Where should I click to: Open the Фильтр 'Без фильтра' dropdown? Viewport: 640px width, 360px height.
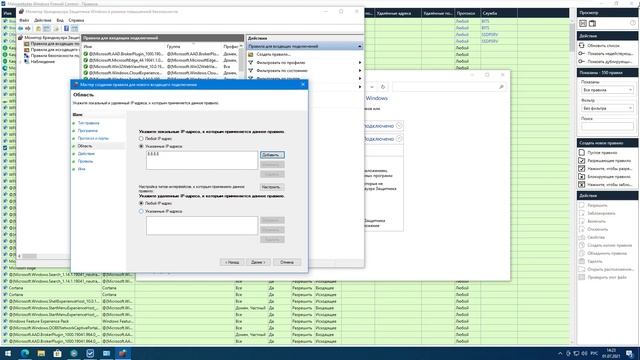pyautogui.click(x=607, y=108)
